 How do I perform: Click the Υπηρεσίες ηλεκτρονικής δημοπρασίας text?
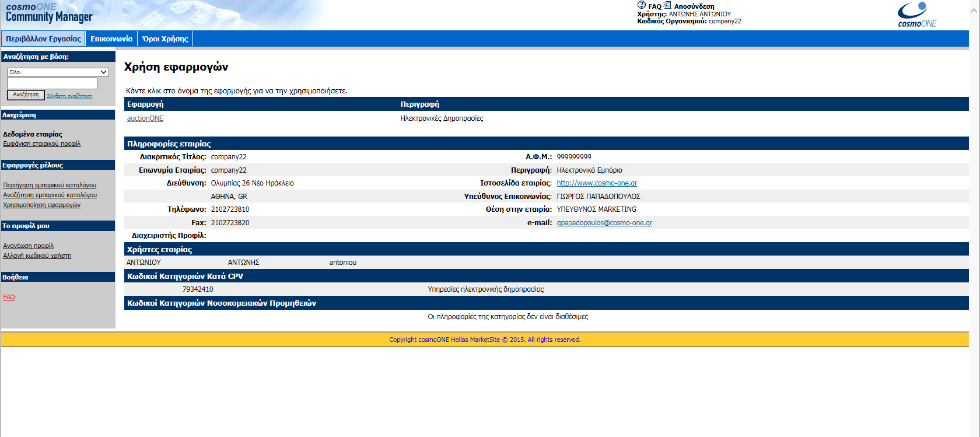click(x=485, y=289)
